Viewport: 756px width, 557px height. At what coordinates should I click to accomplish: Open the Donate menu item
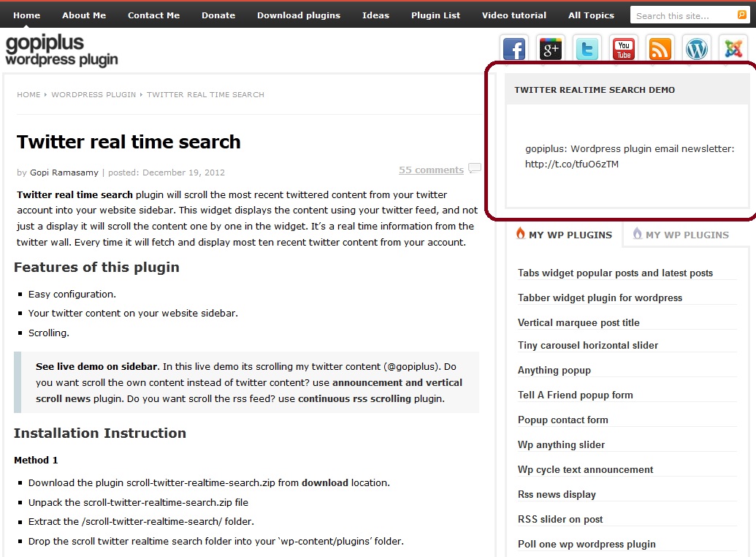click(x=218, y=15)
